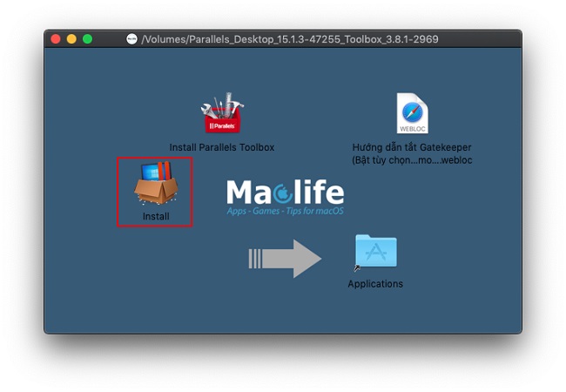This screenshot has height=392, width=566.
Task: Select the "Hướng dẫn tắt Gatekeeper" file name
Action: (412, 147)
